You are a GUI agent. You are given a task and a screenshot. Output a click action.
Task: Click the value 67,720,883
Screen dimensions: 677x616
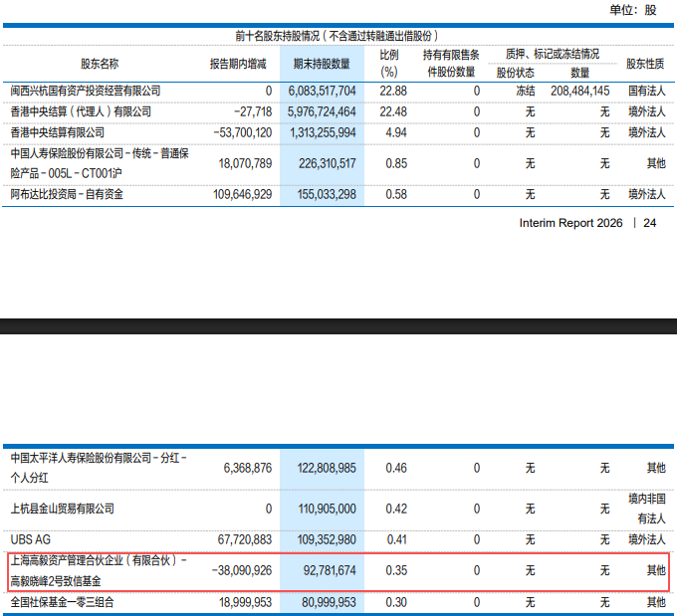click(245, 539)
